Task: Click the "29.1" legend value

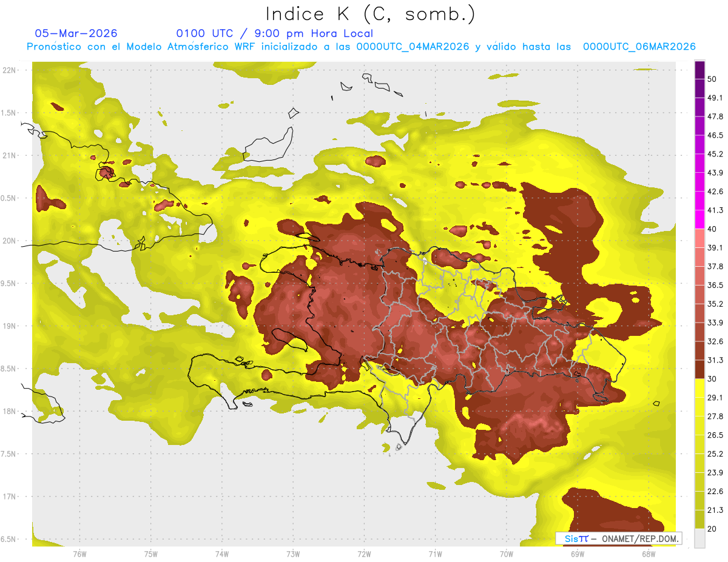Action: (x=715, y=397)
